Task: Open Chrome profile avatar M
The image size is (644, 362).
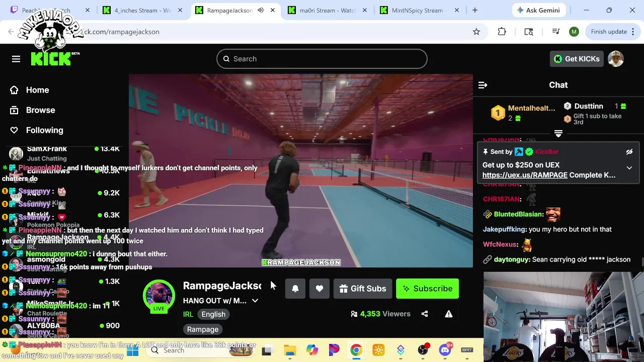Action: click(574, 32)
